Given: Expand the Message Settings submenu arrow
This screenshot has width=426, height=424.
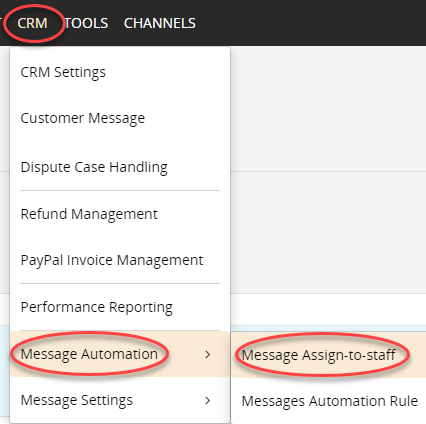Looking at the screenshot, I should [x=208, y=400].
